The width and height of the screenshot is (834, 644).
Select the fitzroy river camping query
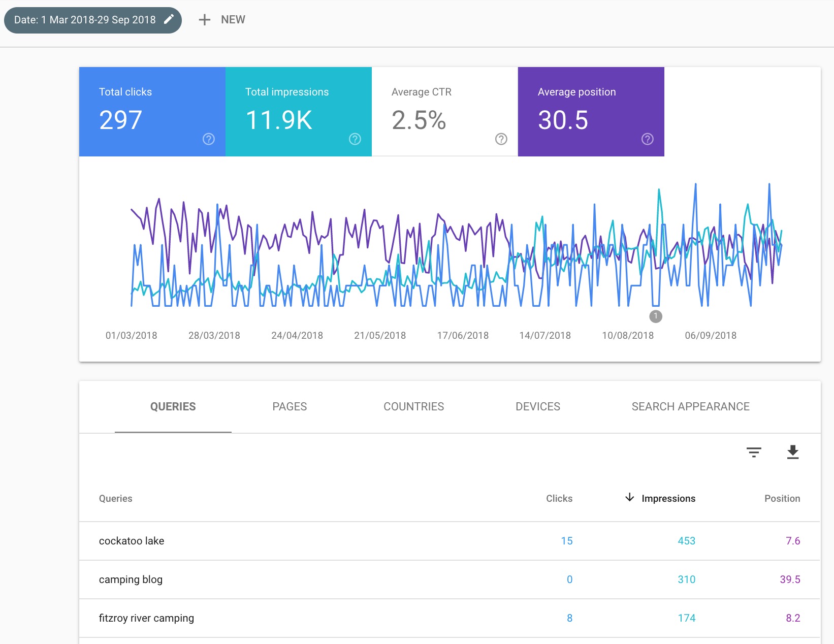coord(146,618)
